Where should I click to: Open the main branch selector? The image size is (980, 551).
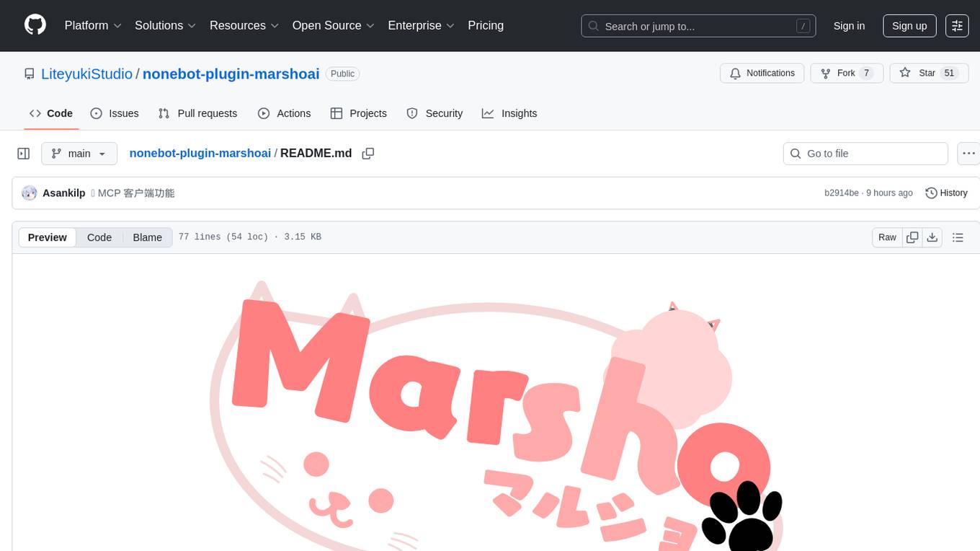[79, 154]
